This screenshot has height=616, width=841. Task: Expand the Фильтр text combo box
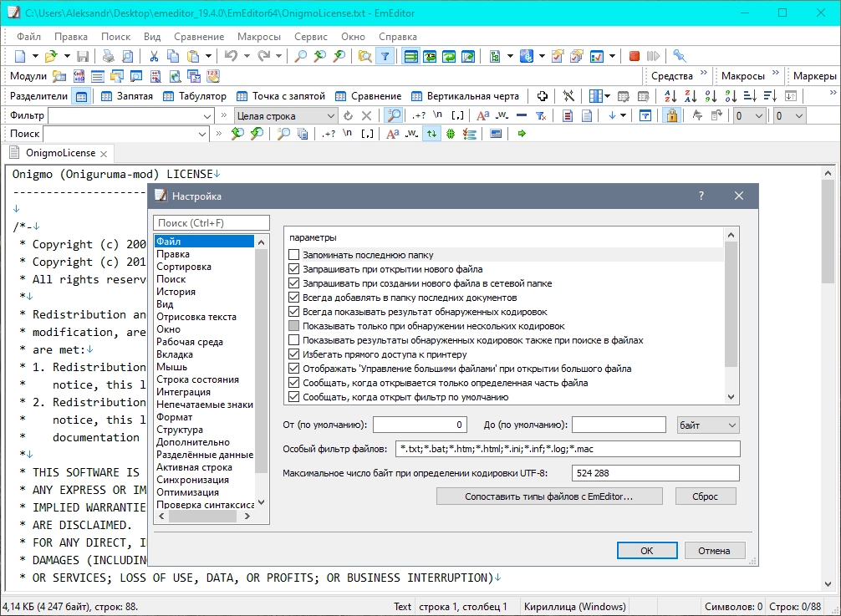click(207, 116)
